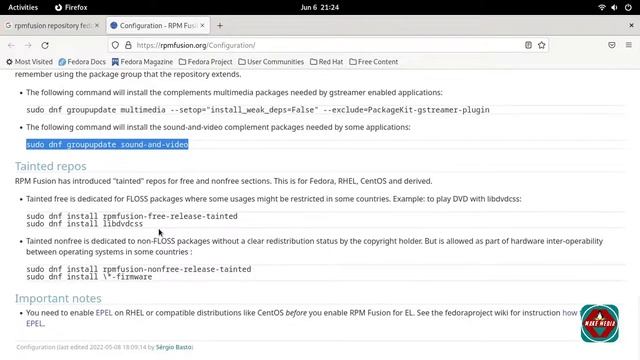This screenshot has height=360, width=640.
Task: Open a new tab with the plus button
Action: (x=220, y=25)
